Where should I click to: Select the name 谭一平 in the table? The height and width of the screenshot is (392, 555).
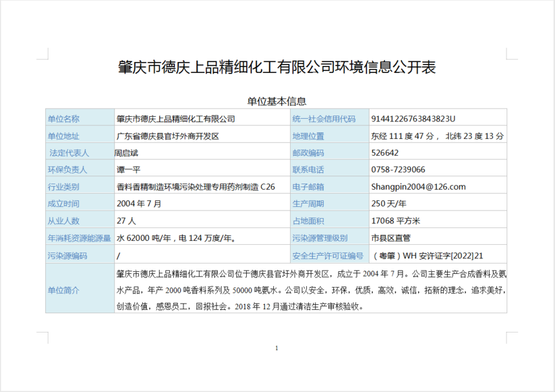[128, 170]
